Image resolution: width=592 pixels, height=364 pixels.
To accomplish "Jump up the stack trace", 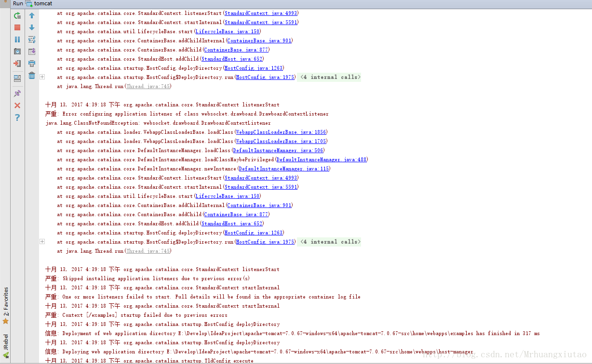I will click(32, 16).
